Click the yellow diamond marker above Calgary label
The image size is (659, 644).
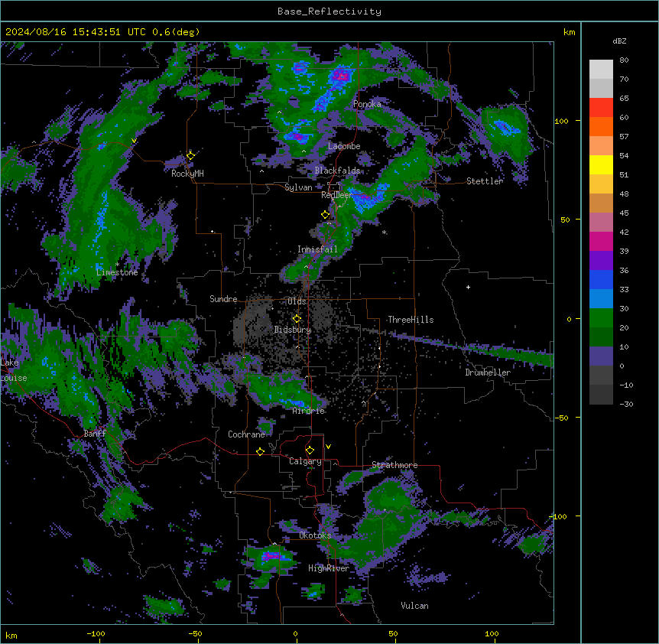click(310, 450)
